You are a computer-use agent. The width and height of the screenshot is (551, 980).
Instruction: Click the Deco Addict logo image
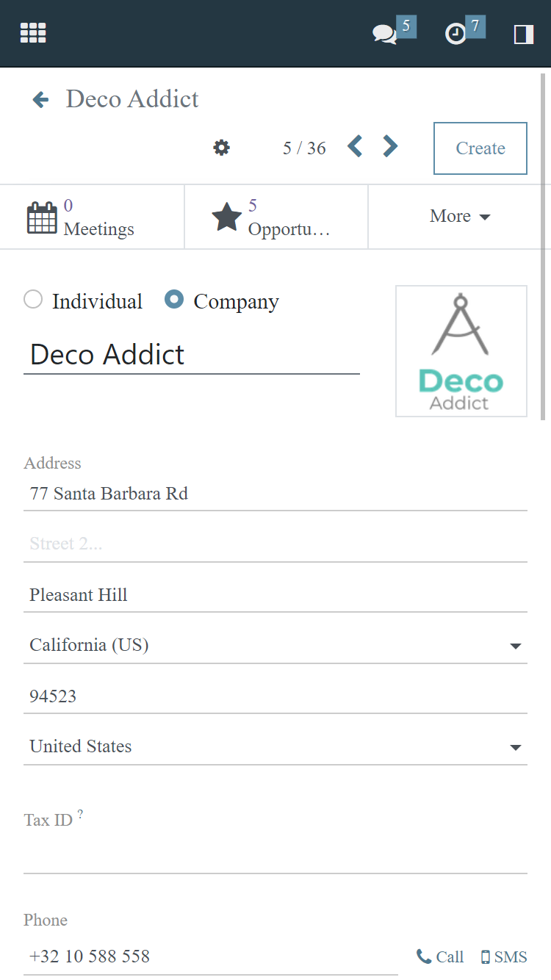(461, 351)
